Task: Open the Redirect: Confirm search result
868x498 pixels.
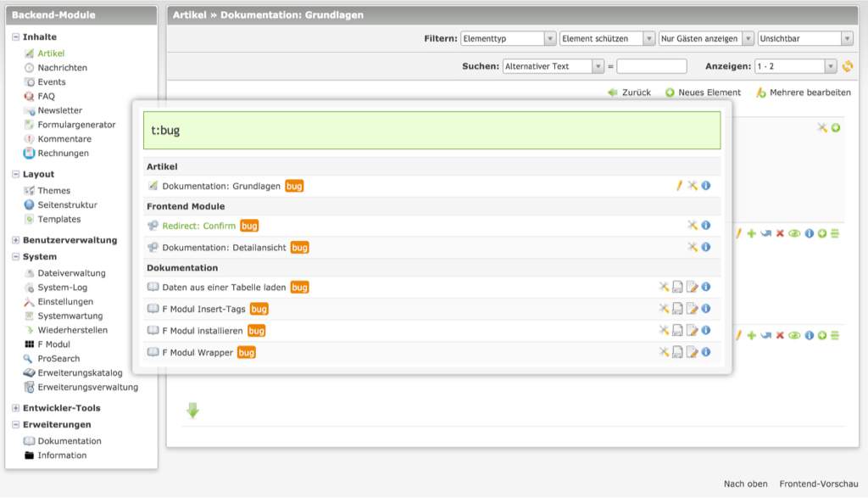Action: click(198, 226)
